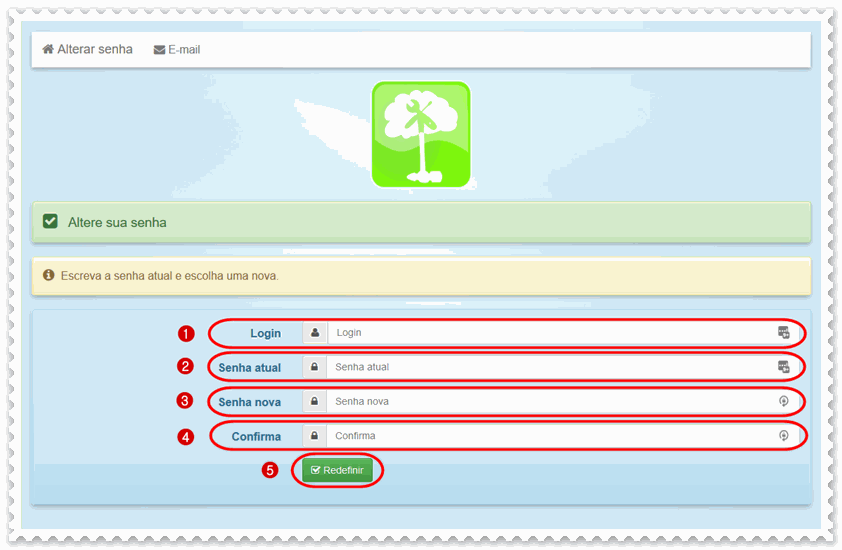This screenshot has height=550, width=842.
Task: Open the E-mail menu item
Action: point(183,50)
